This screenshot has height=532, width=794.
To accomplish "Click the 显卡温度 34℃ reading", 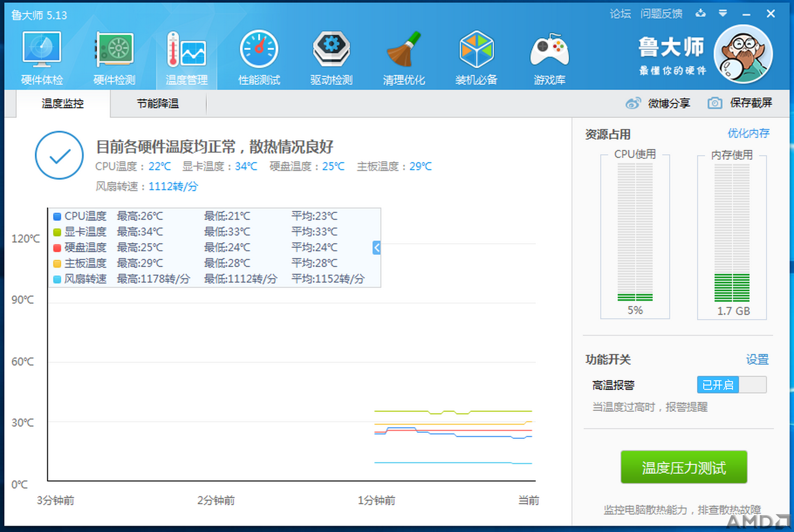I will click(220, 167).
